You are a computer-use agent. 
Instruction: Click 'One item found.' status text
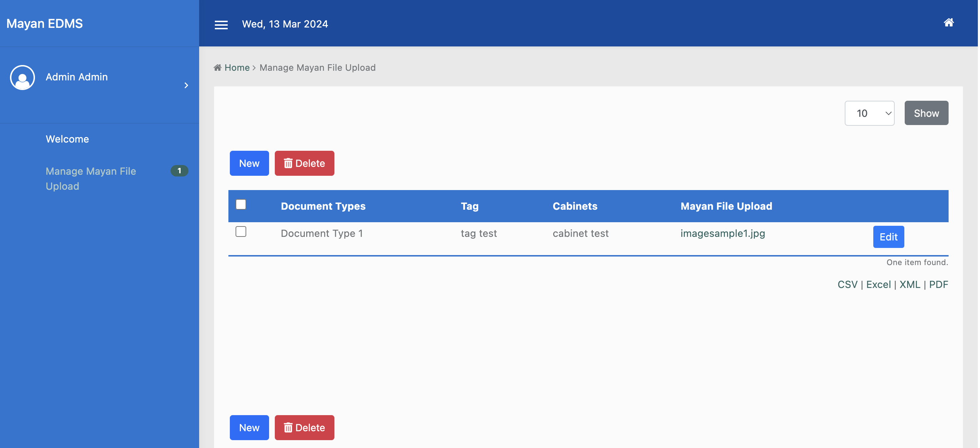pyautogui.click(x=917, y=263)
